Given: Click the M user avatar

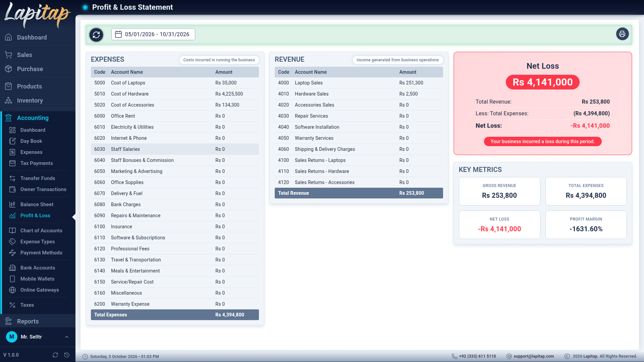Looking at the screenshot, I should tap(12, 337).
